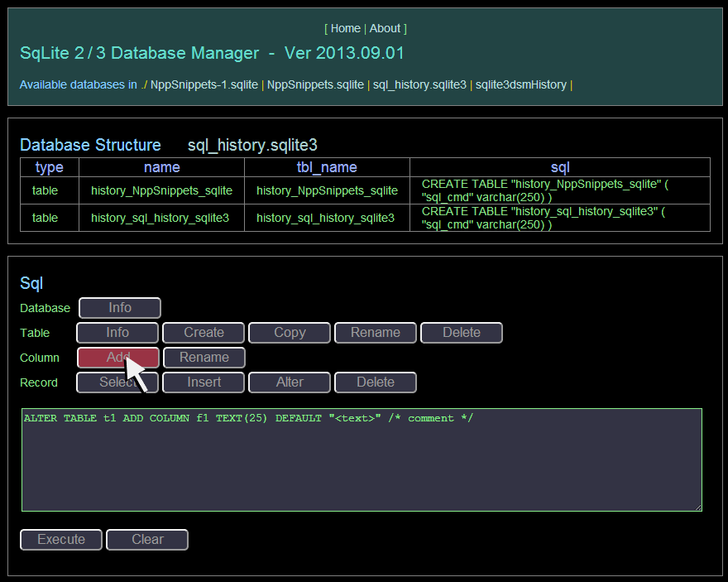Viewport: 728px width, 582px height.
Task: Delete the current table
Action: click(x=461, y=333)
